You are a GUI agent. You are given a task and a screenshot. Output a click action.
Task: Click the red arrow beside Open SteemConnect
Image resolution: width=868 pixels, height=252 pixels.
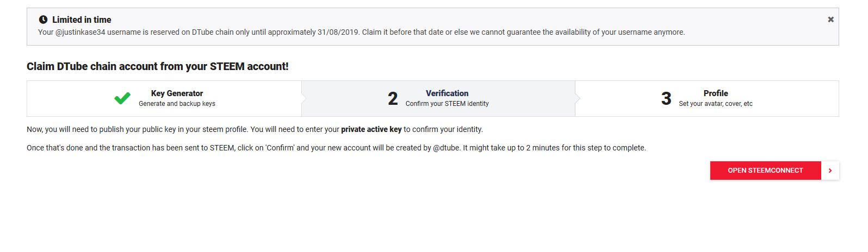[x=830, y=171]
